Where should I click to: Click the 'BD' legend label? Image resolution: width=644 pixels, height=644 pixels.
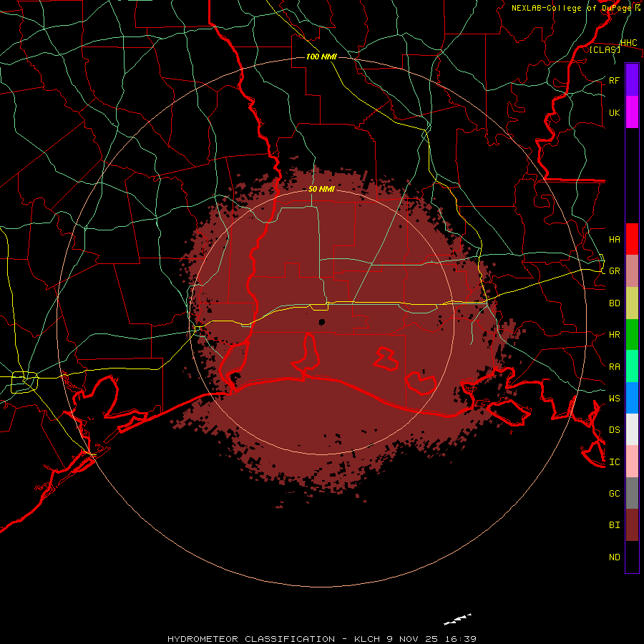click(x=615, y=303)
